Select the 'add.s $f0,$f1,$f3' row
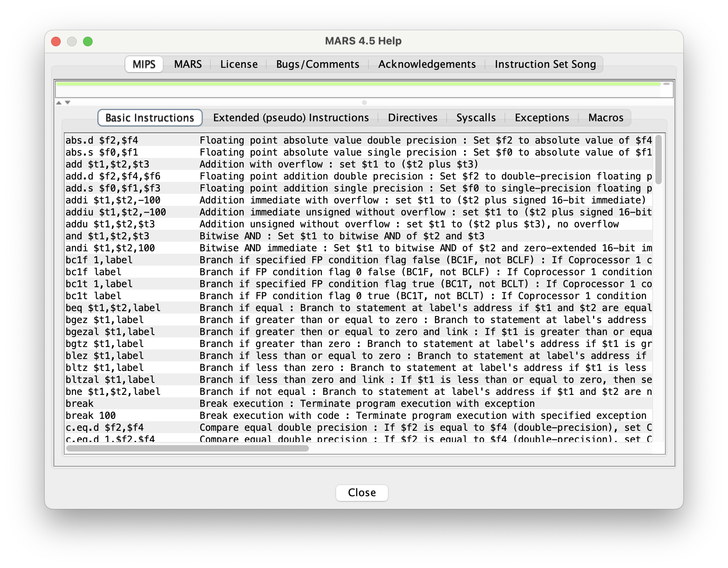 pyautogui.click(x=358, y=188)
